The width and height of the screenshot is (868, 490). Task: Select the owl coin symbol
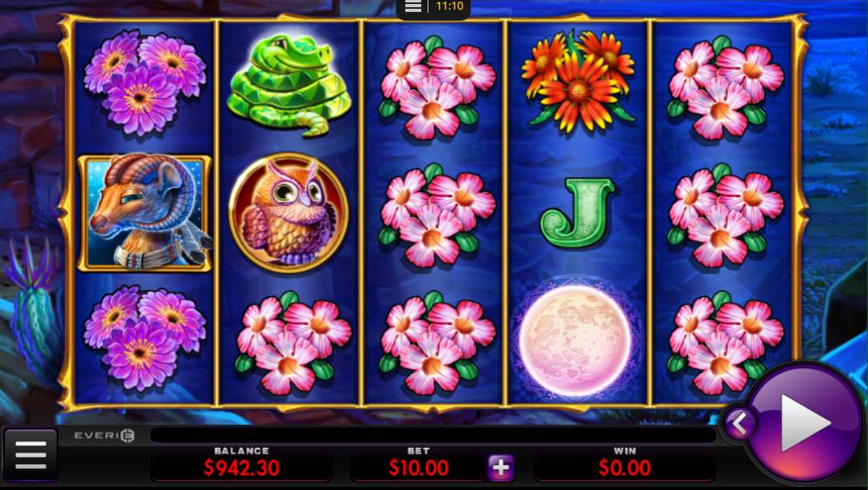tap(289, 214)
